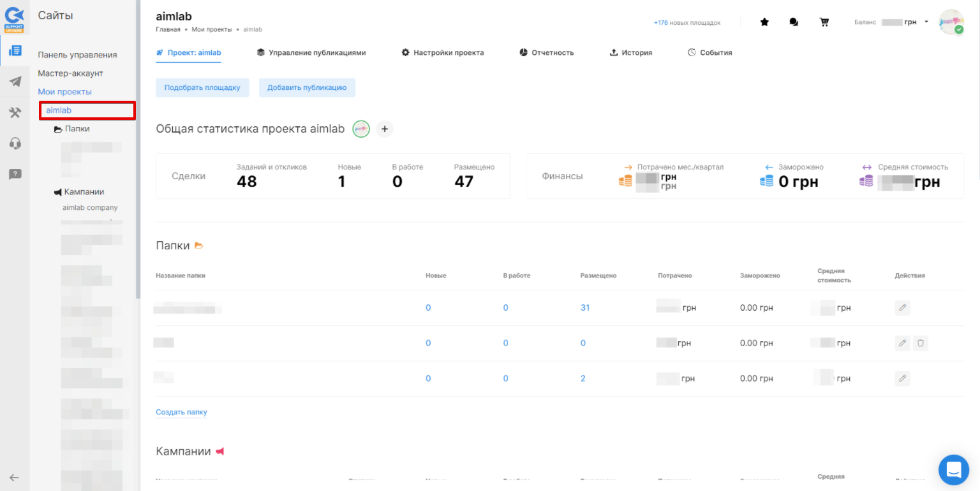Click the Создать папку link

(x=181, y=413)
